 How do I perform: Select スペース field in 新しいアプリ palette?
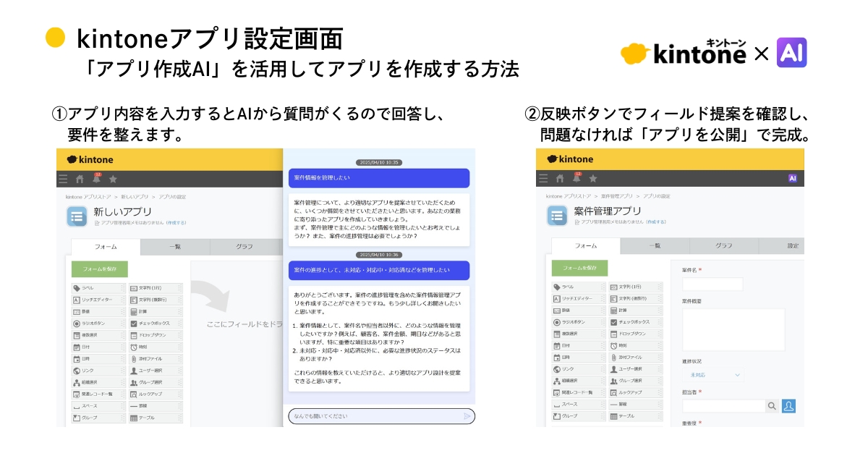coord(98,405)
